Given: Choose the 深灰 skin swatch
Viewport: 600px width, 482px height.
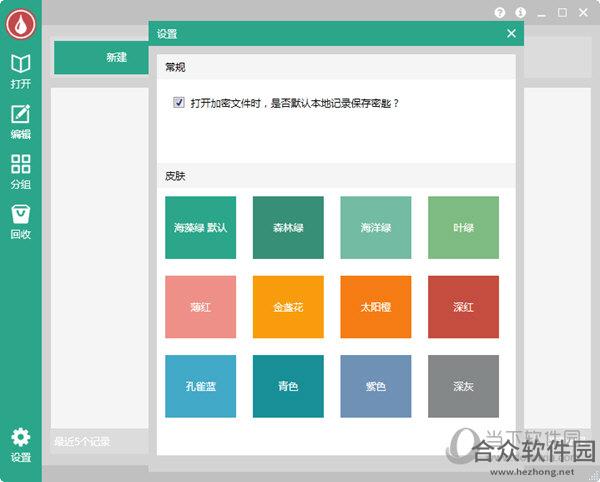Looking at the screenshot, I should pos(463,386).
